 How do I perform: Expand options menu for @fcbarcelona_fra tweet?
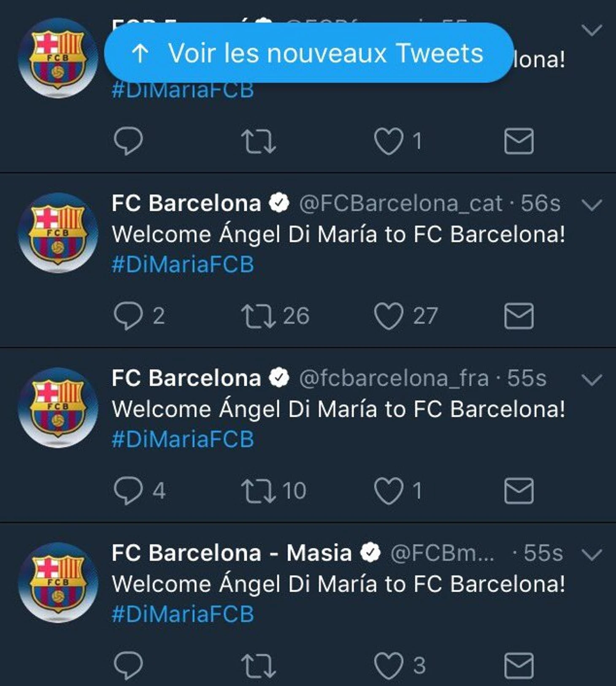pos(592,380)
